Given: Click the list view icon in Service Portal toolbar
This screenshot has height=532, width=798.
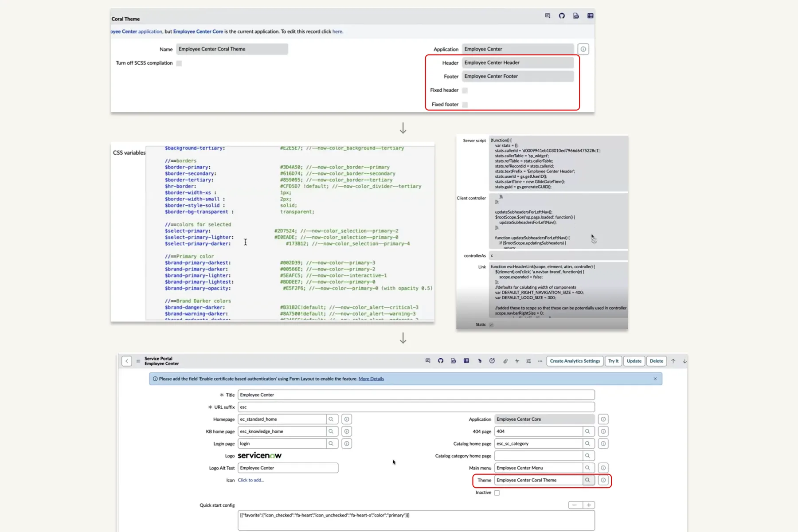Looking at the screenshot, I should click(466, 361).
